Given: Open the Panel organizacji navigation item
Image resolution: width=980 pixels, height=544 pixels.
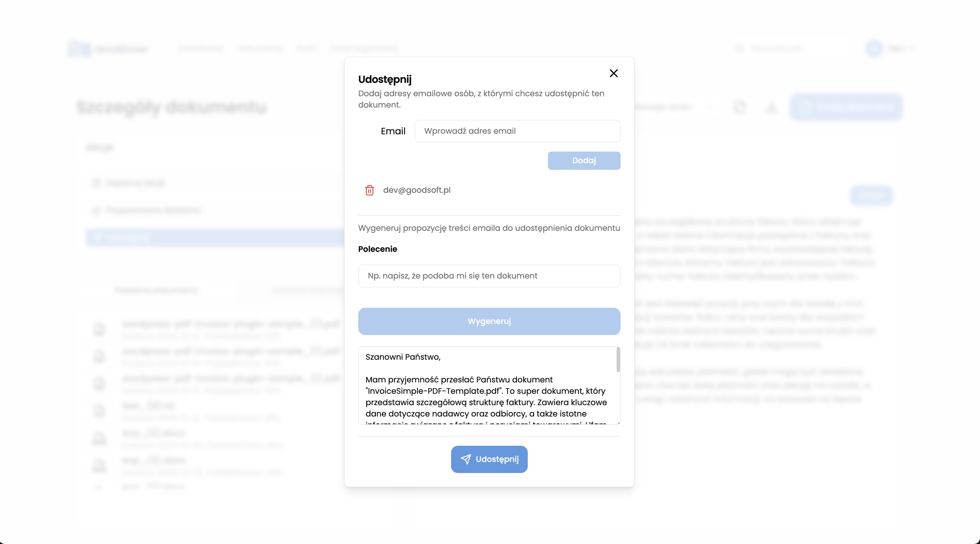Looking at the screenshot, I should pos(364,48).
